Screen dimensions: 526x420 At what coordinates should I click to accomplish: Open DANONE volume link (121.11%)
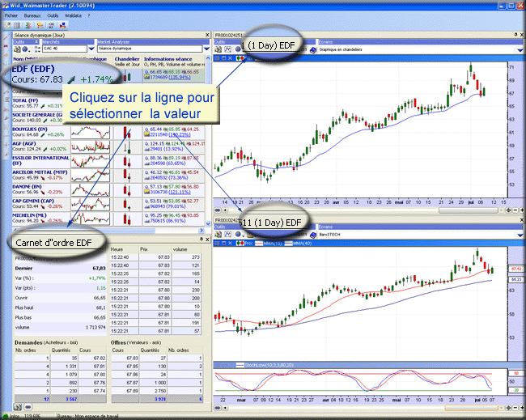coord(179,193)
